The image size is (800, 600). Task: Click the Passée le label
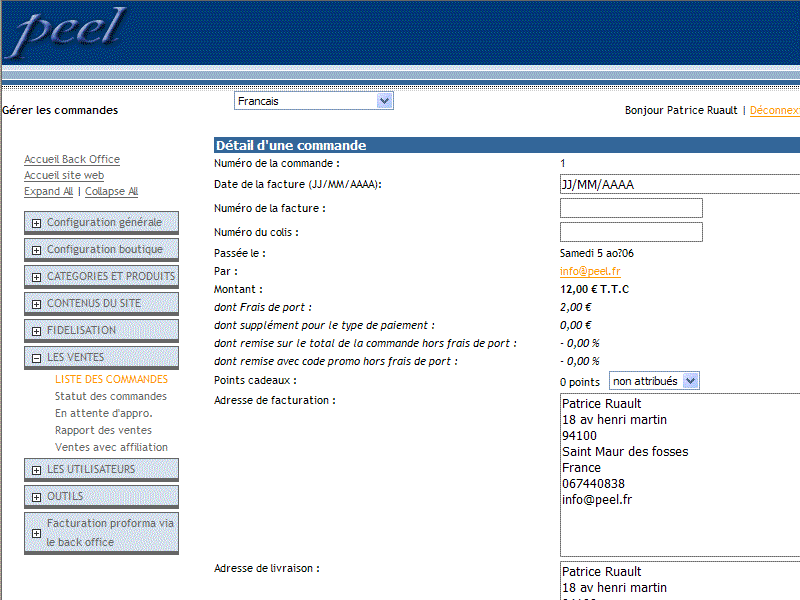click(x=240, y=253)
